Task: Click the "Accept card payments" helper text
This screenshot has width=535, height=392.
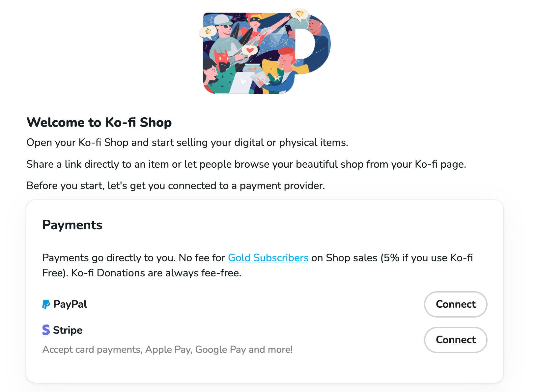Action: 167,350
